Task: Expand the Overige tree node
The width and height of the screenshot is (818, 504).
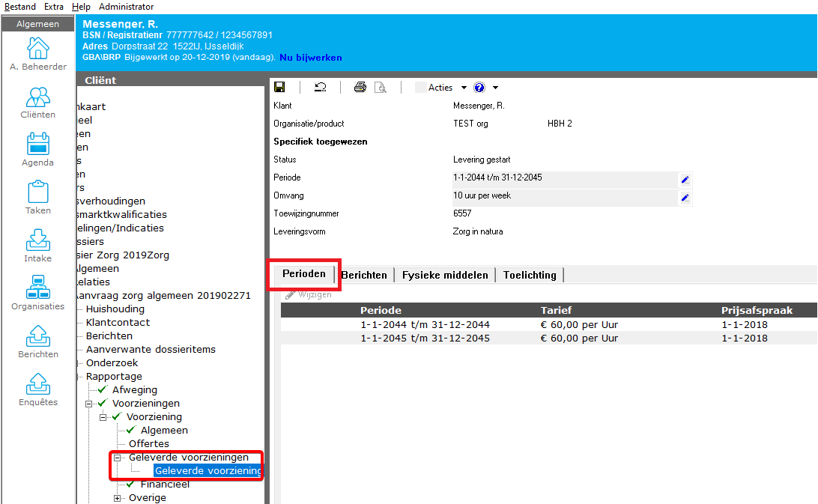Action: (118, 498)
